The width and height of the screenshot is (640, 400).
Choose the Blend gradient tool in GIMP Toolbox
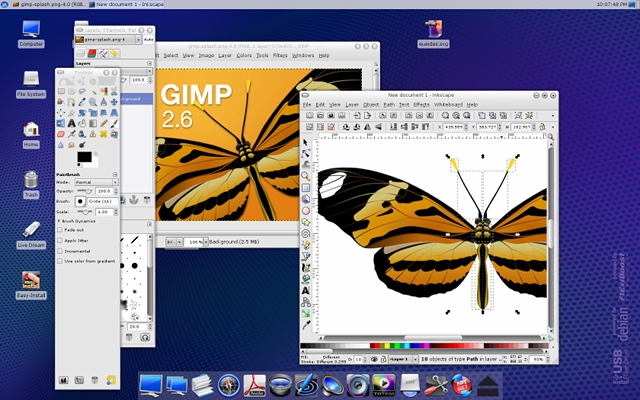(93, 123)
